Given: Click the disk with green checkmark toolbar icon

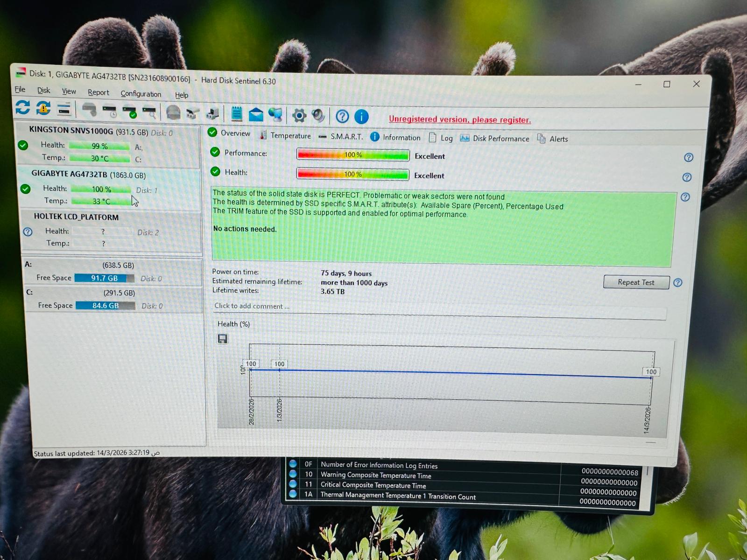Looking at the screenshot, I should pyautogui.click(x=129, y=112).
